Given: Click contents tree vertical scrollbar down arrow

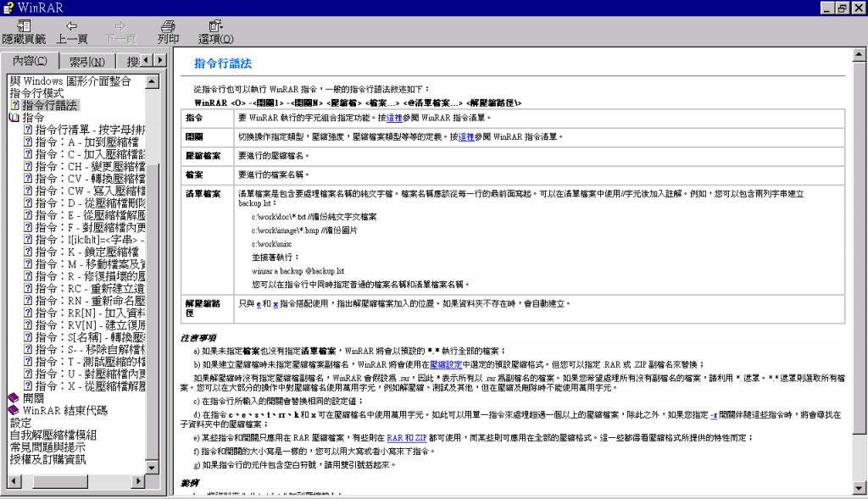Looking at the screenshot, I should tap(153, 468).
